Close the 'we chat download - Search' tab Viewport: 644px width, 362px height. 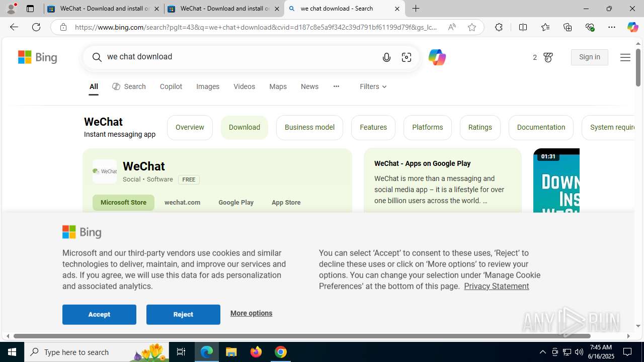[x=397, y=9]
